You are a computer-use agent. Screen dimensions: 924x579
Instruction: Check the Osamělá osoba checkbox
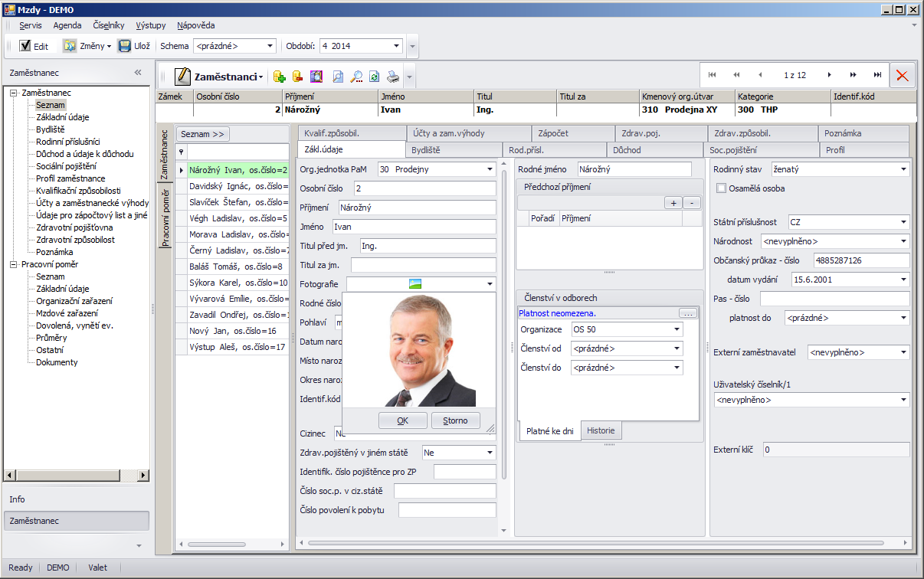coord(721,188)
